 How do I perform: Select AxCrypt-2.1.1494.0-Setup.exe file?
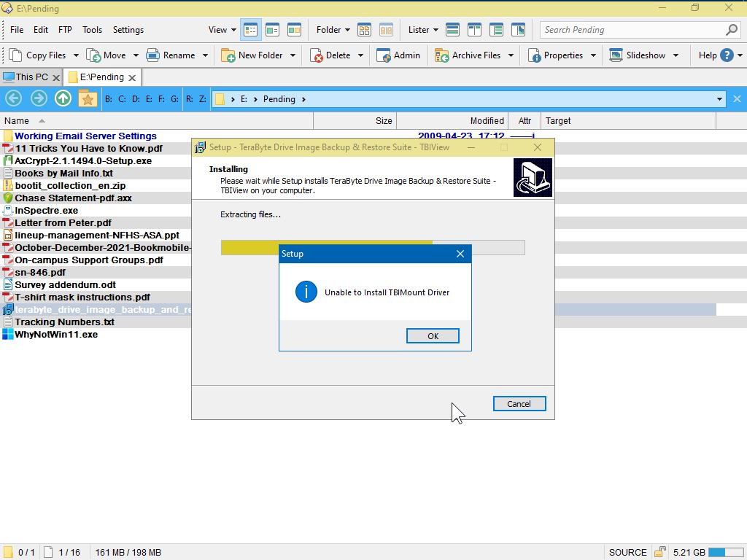click(x=83, y=161)
